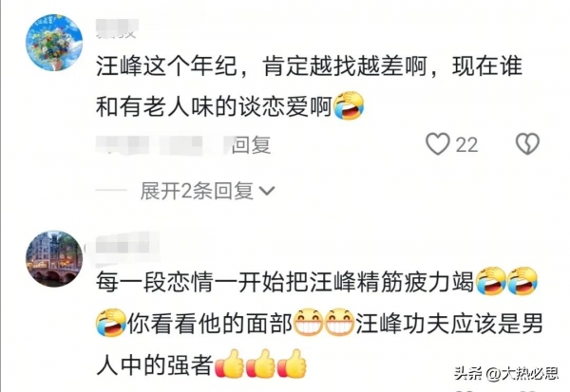
Task: Open the flower bouquet avatar profile
Action: point(54,42)
